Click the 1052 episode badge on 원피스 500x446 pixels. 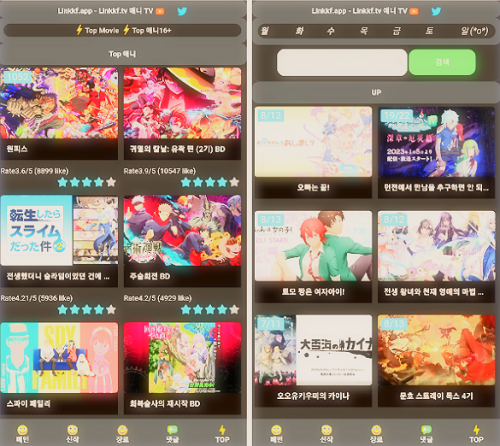pos(18,77)
